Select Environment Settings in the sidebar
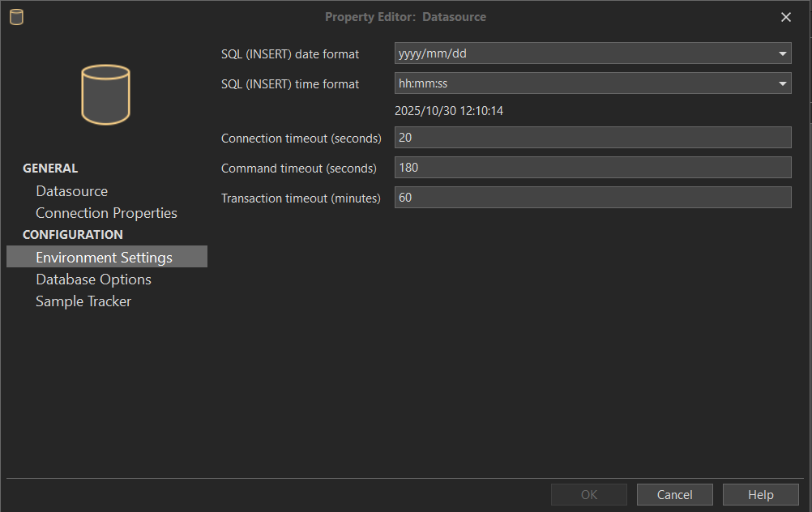Screen dimensions: 812x512 click(x=104, y=258)
